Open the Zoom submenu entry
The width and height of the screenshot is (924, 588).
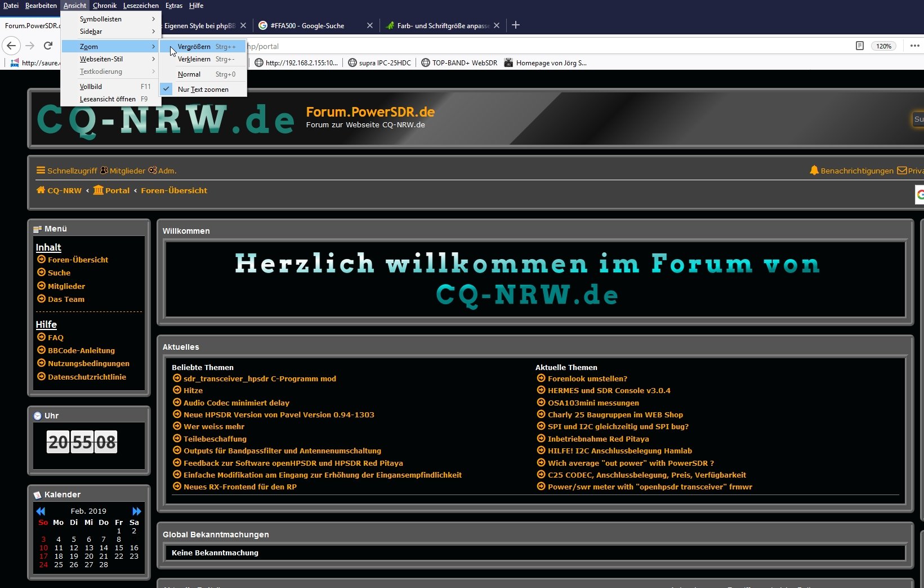click(111, 46)
